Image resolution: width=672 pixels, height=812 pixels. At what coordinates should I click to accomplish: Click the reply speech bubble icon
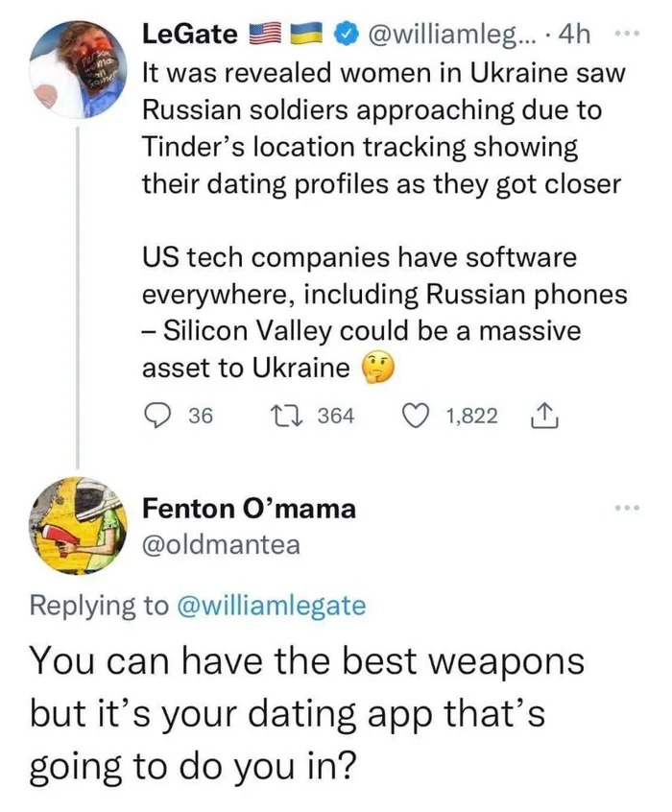pyautogui.click(x=156, y=416)
